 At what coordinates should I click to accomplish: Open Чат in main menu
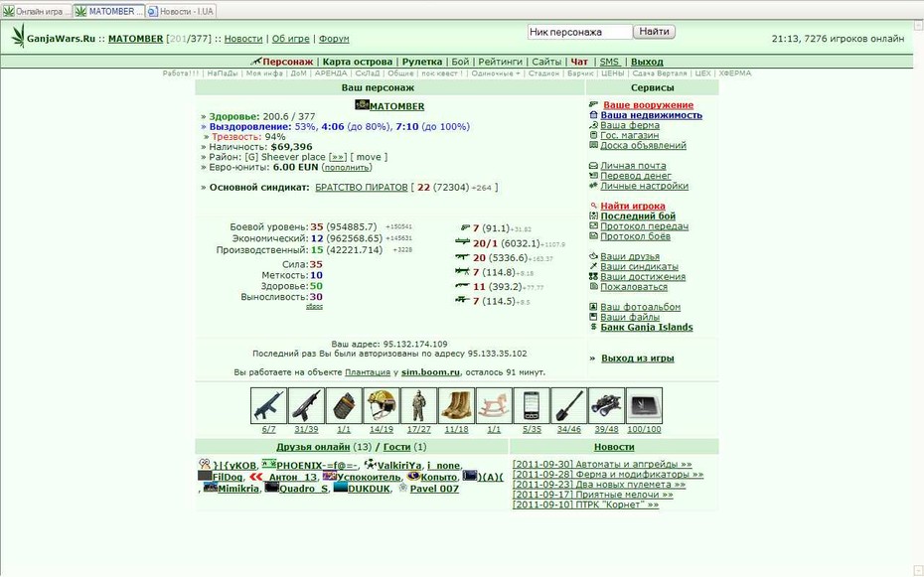[579, 62]
